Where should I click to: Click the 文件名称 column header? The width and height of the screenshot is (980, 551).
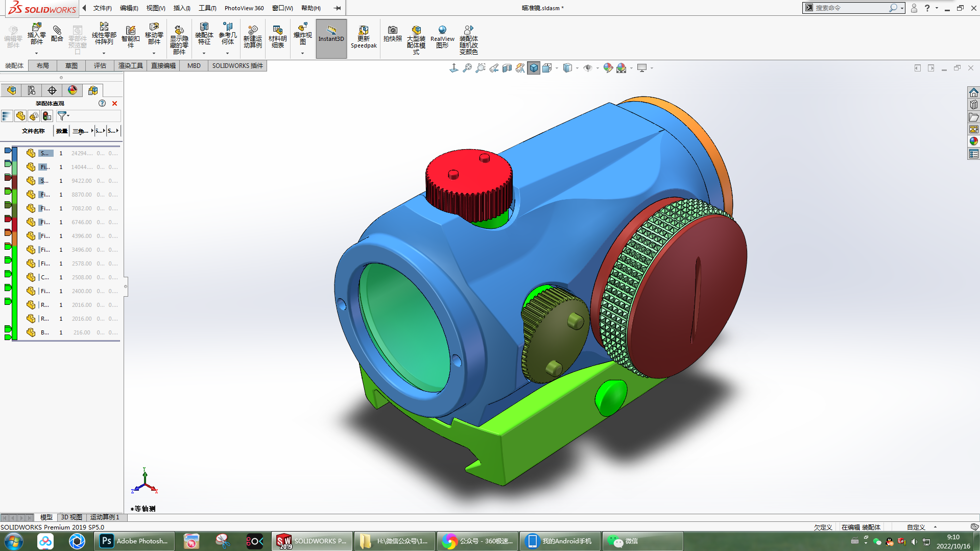click(33, 131)
